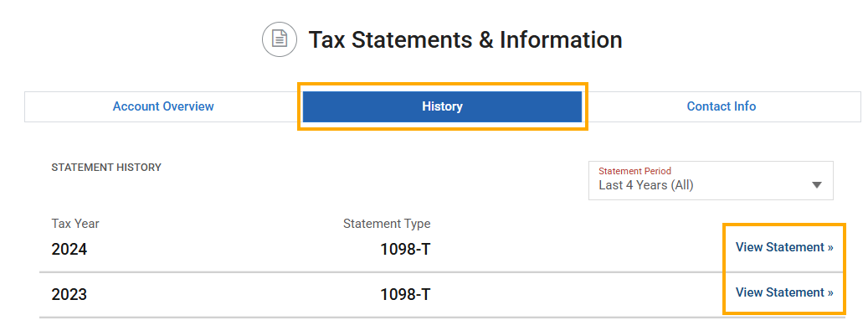Viewport: 868px width, 336px height.
Task: Click 1098-T in the 2023 row
Action: [x=405, y=295]
